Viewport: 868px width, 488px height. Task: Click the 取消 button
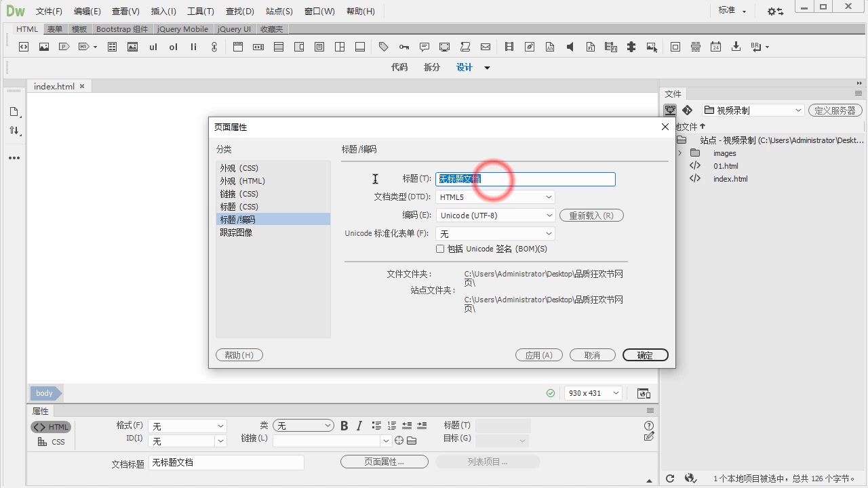coord(593,355)
